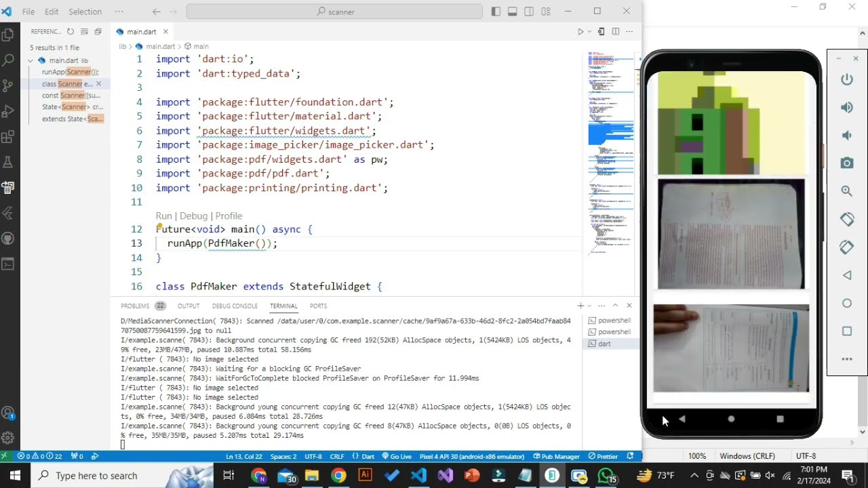
Task: Click Go Live in status bar
Action: (x=397, y=456)
